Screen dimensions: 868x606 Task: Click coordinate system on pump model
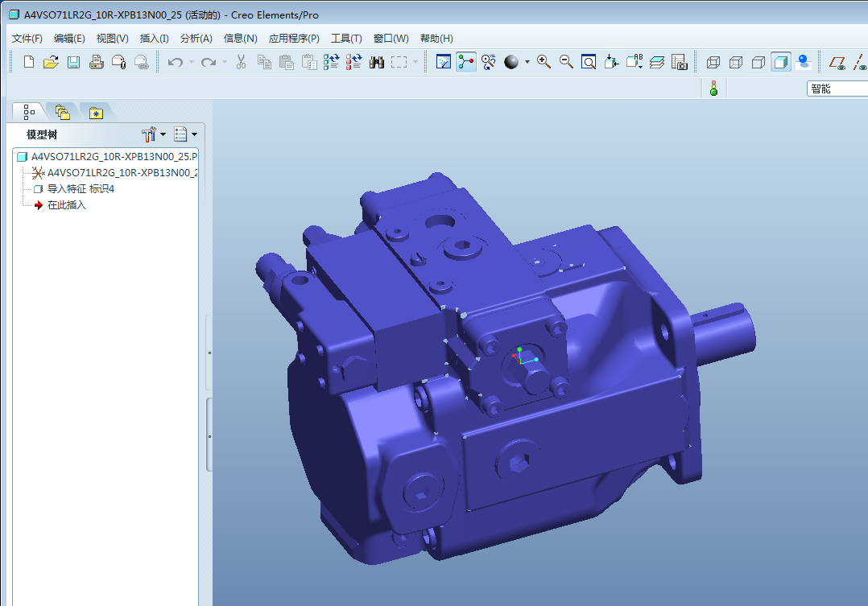click(x=523, y=357)
